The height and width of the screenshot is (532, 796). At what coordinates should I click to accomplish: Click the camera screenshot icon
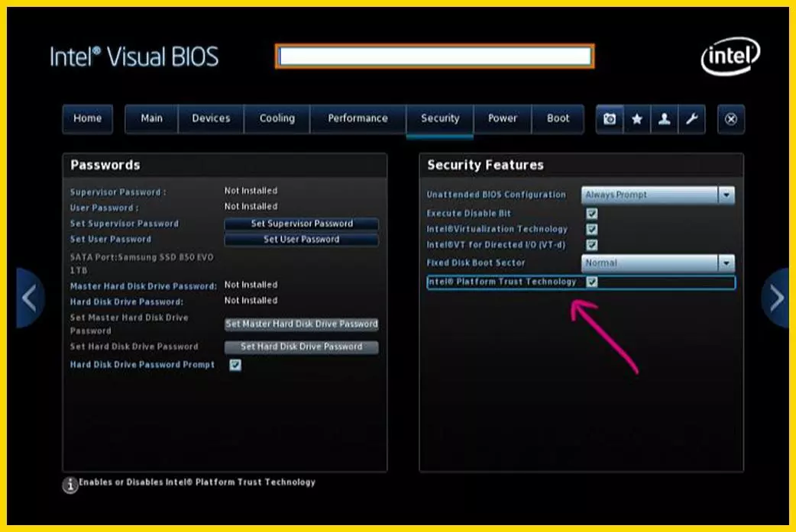coord(610,119)
